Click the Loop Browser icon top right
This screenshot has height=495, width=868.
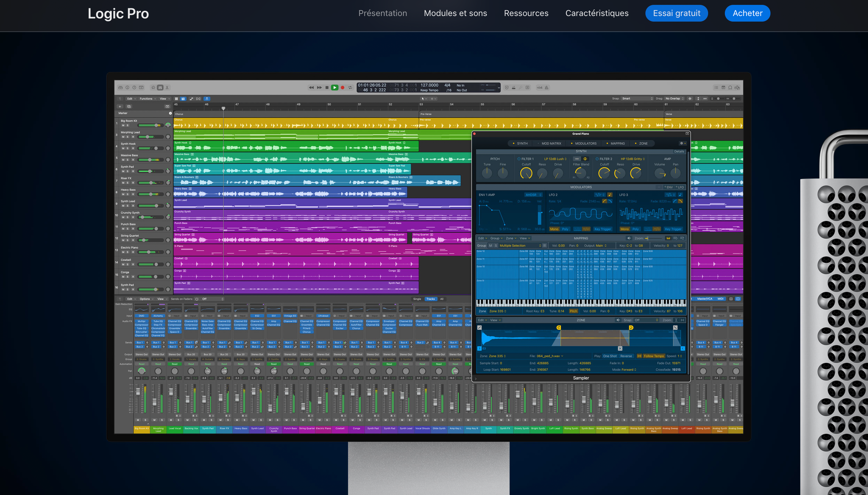coord(730,87)
